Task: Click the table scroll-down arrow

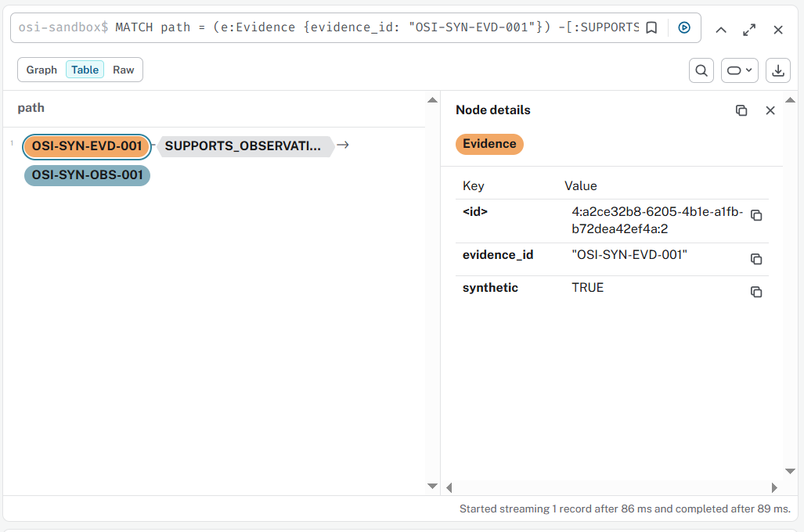Action: 432,486
